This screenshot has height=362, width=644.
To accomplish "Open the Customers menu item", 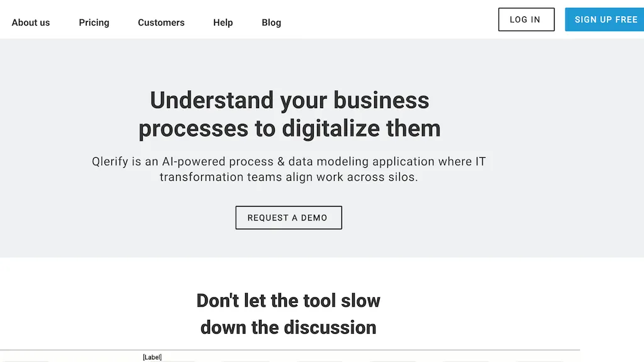I will tap(161, 23).
